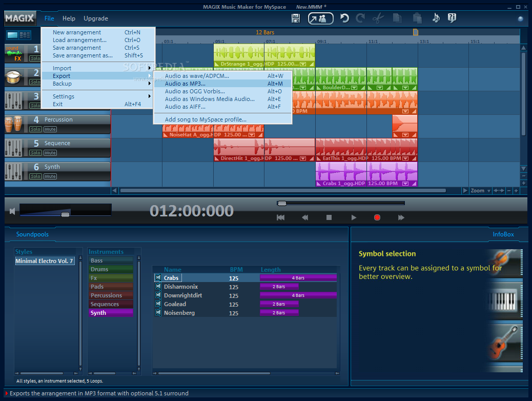Preview the Goalead loop speaker icon
Screen dimensions: 532x401
click(x=158, y=304)
